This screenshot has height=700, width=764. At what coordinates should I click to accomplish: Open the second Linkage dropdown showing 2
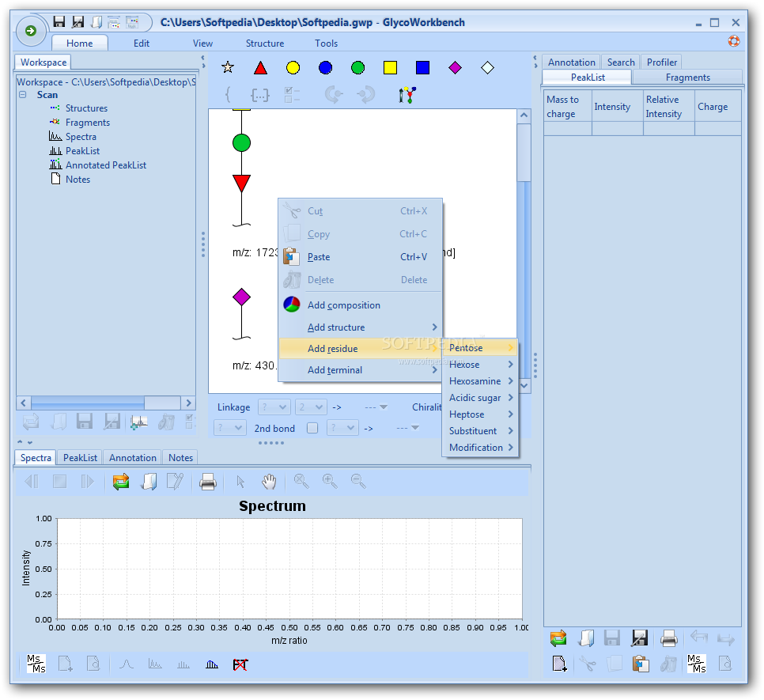click(x=310, y=407)
